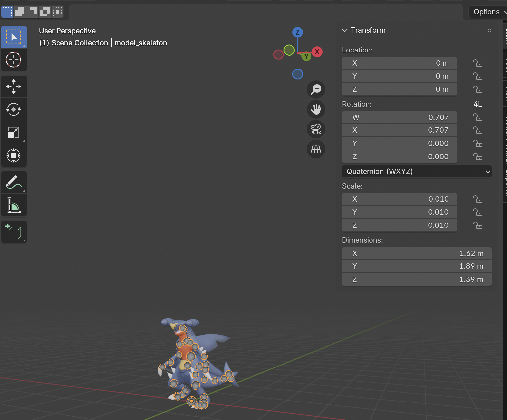Click the 'model_skeleton' object name text

pos(141,43)
